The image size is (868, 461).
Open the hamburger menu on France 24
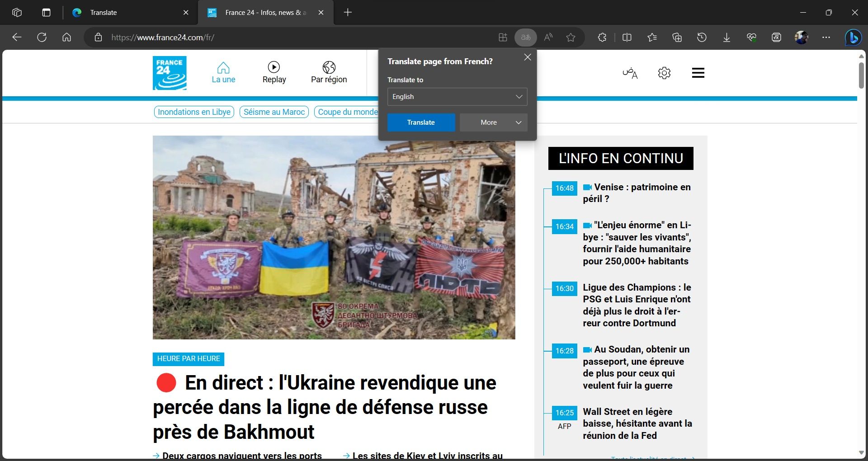698,72
